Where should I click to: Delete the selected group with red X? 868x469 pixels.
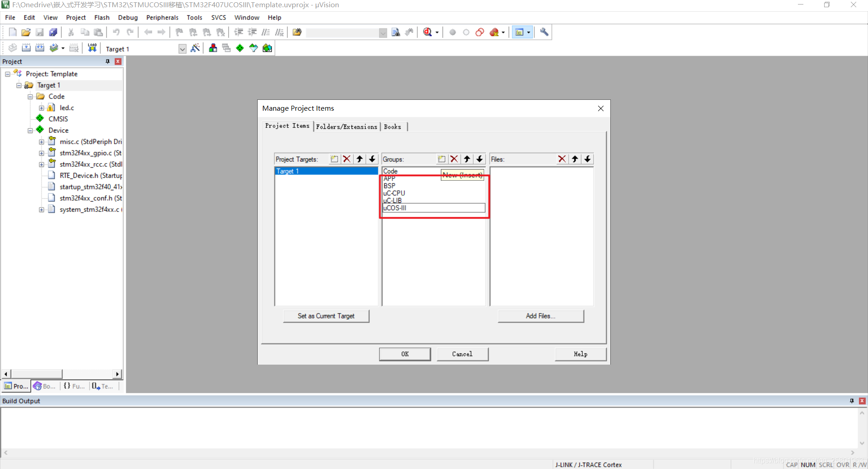[x=454, y=159]
